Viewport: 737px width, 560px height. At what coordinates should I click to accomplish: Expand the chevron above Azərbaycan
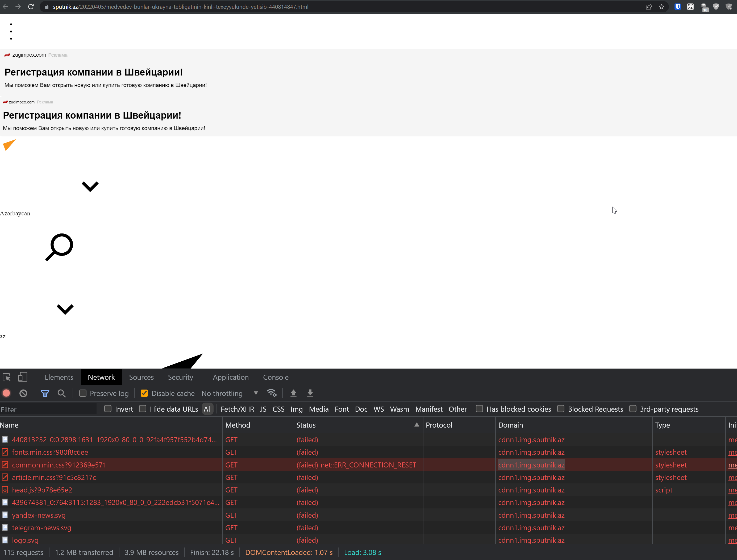point(90,186)
